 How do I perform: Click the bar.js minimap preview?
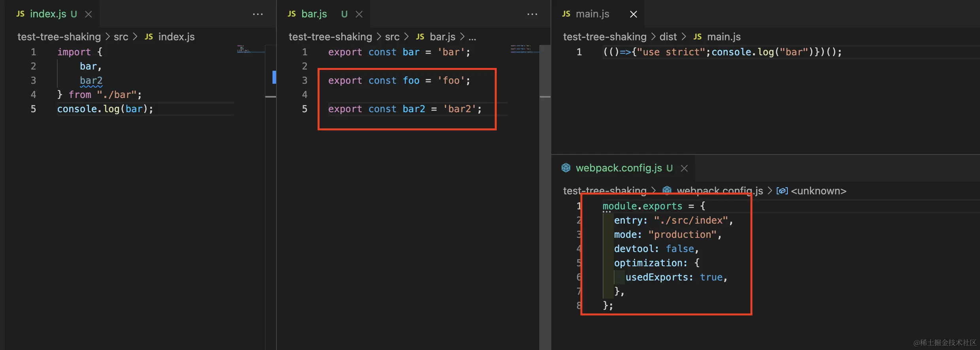coord(525,49)
